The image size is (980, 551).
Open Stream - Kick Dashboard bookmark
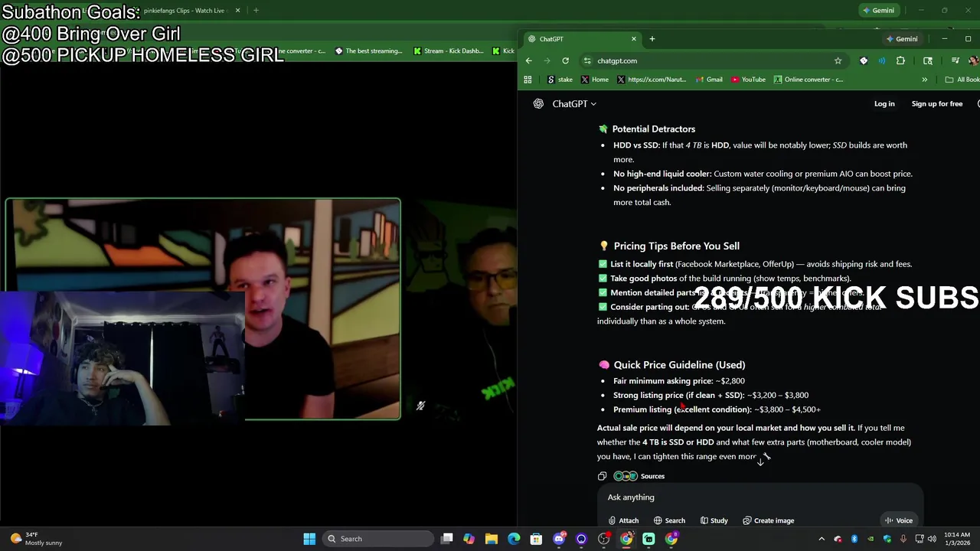click(x=448, y=51)
